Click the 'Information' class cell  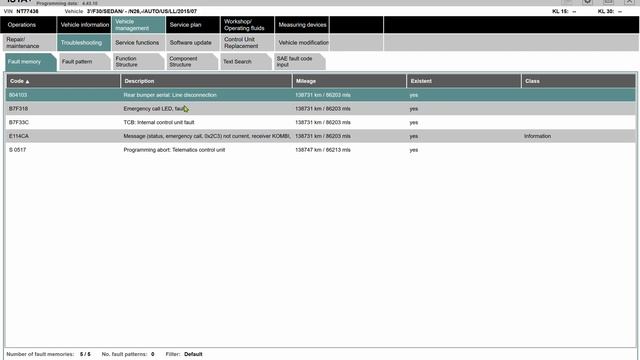click(x=537, y=136)
